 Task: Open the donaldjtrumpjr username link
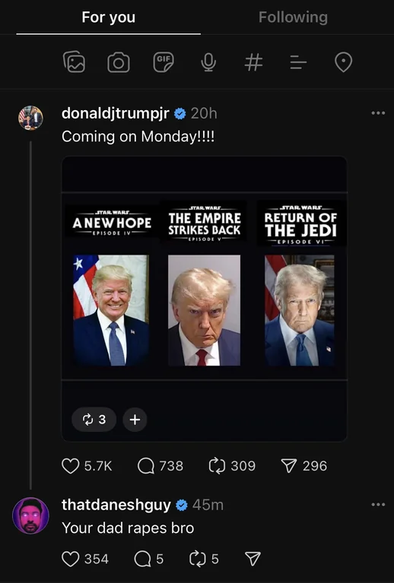tap(116, 113)
